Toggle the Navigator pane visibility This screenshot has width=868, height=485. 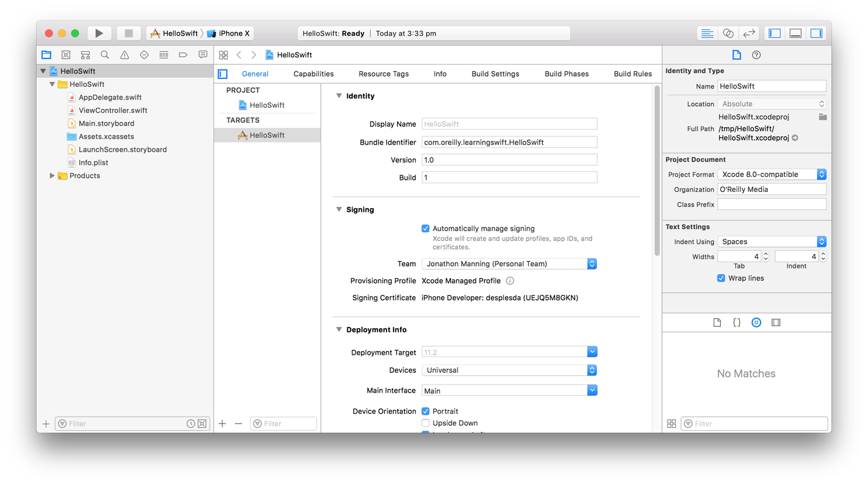click(x=775, y=33)
